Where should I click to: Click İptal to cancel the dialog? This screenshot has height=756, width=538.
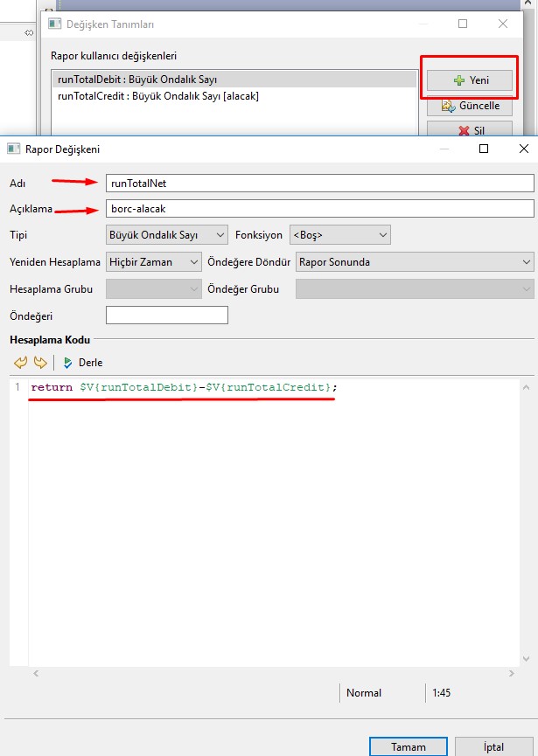tap(493, 746)
